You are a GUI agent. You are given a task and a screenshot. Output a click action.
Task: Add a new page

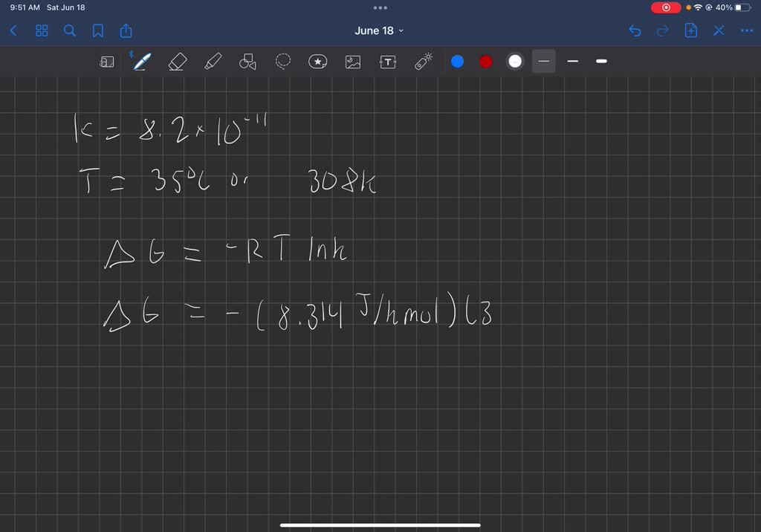[x=690, y=30]
